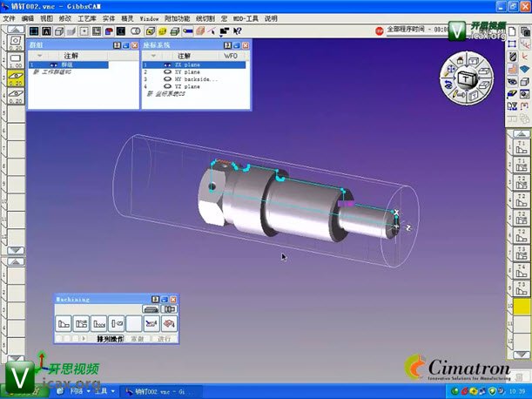Pin the 群组 panel with the pin icon
This screenshot has width=532, height=399.
117,45
